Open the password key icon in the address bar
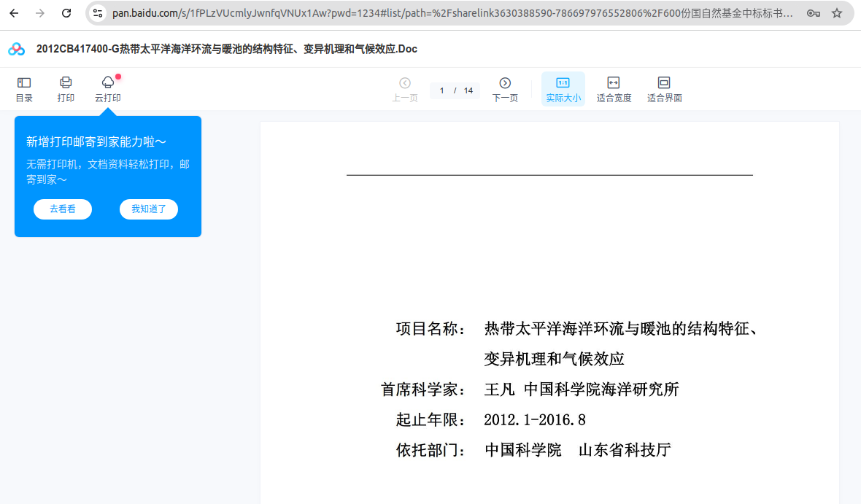The image size is (861, 504). pos(814,13)
